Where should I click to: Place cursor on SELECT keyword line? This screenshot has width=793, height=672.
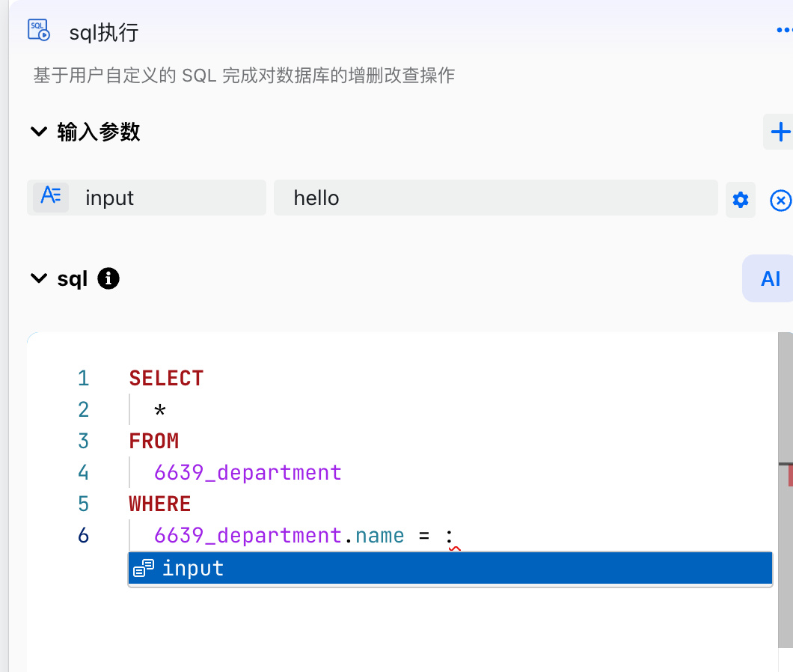coord(166,378)
